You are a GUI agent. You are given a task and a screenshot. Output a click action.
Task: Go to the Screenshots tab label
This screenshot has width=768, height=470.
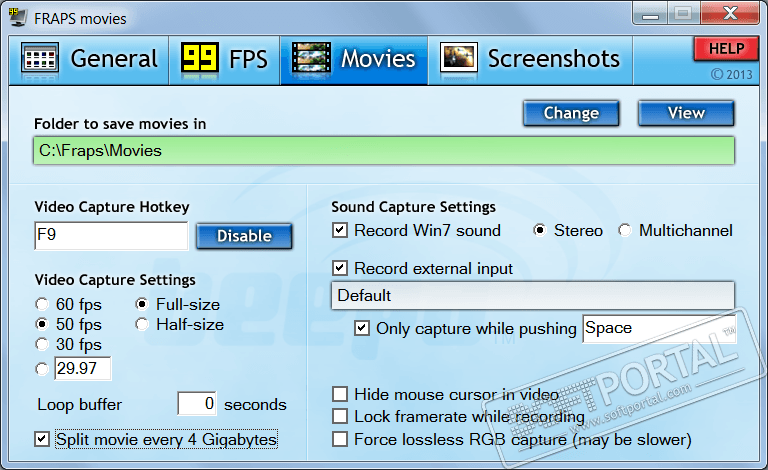[553, 59]
